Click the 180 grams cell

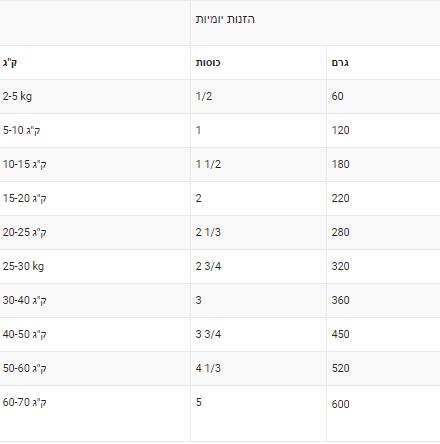click(x=383, y=165)
